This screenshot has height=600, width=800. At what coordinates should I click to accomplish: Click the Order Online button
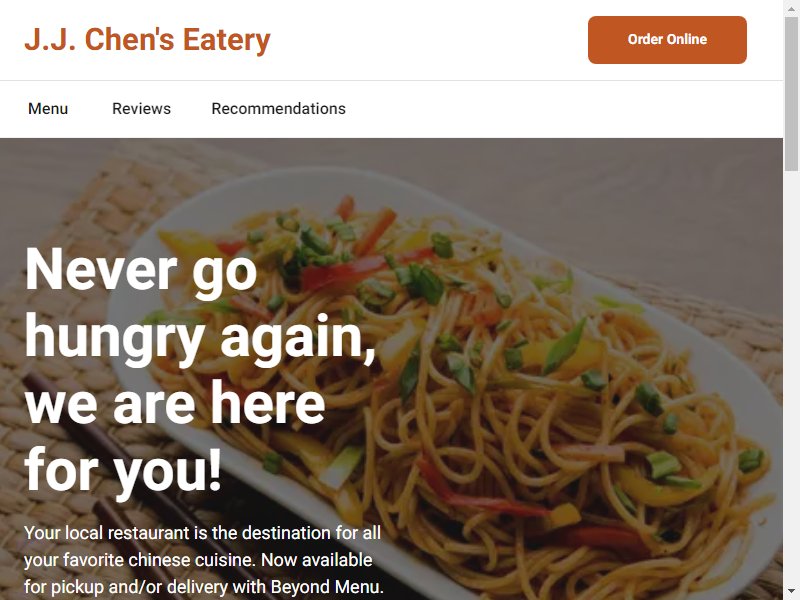tap(667, 40)
